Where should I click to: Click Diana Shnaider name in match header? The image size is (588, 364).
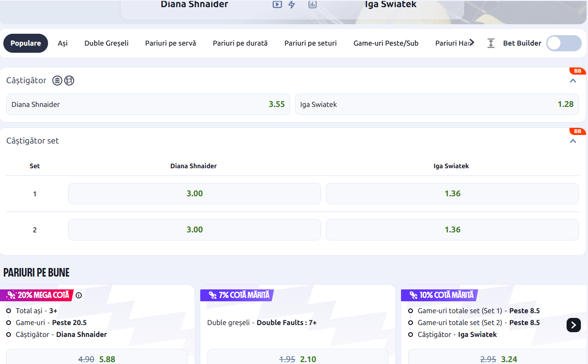(194, 4)
